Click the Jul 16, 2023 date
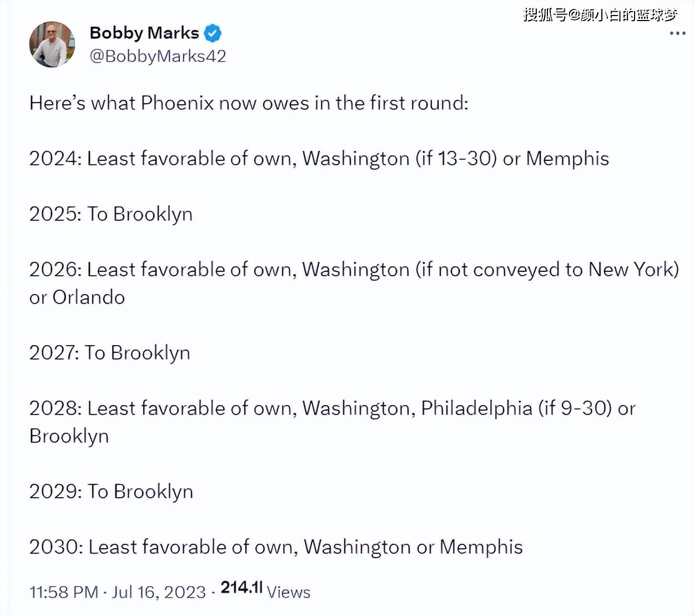694x616 pixels. tap(159, 592)
